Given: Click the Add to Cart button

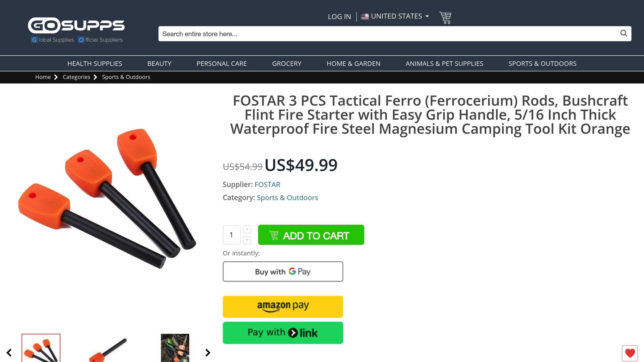Looking at the screenshot, I should (x=311, y=235).
